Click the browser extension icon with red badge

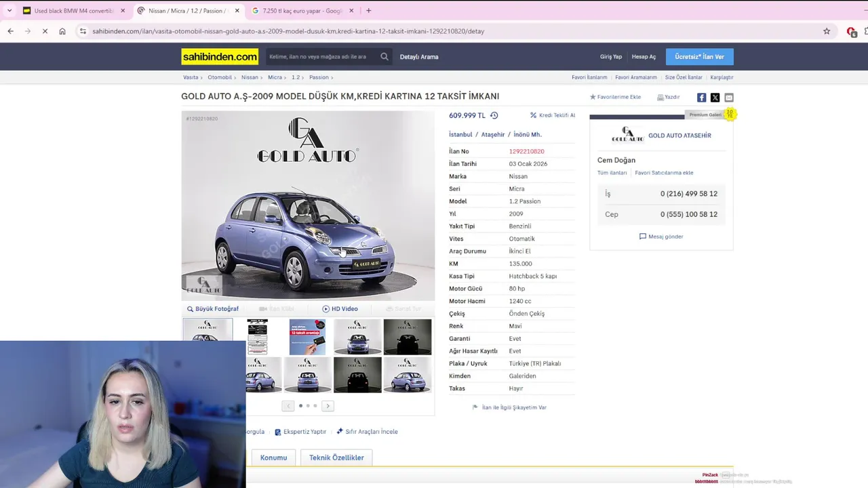[x=852, y=31]
